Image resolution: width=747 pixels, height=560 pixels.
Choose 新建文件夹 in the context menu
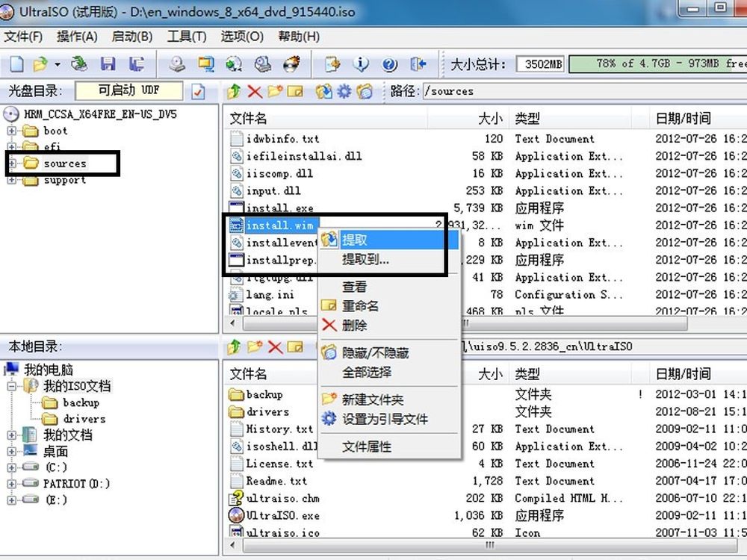[x=389, y=399]
